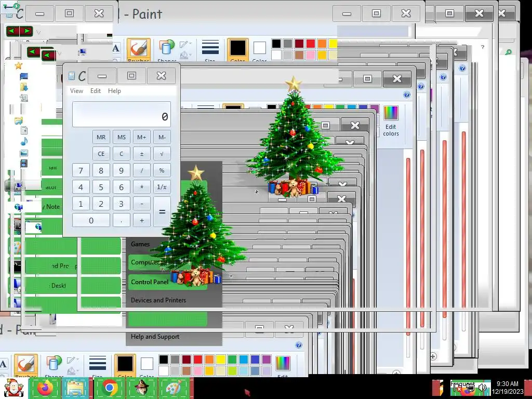The image size is (532, 399).
Task: Click Calculator square root button
Action: click(162, 154)
